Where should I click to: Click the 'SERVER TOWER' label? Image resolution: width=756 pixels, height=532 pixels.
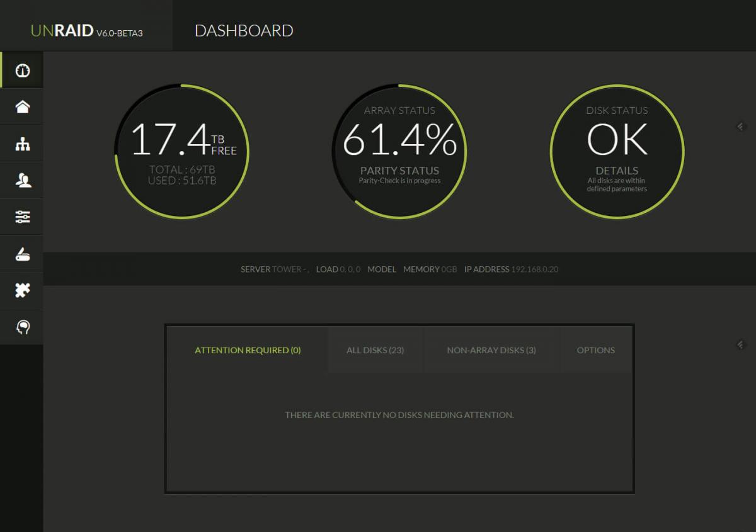275,269
